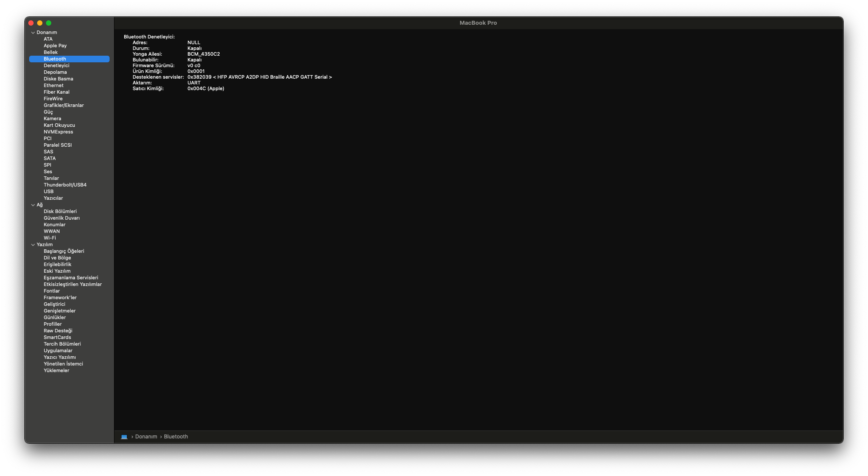Open the USB hardware entry

click(x=49, y=191)
